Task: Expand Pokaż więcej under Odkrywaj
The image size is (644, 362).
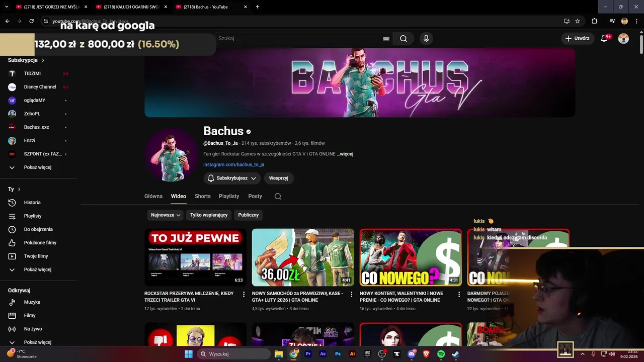Action: [x=38, y=342]
